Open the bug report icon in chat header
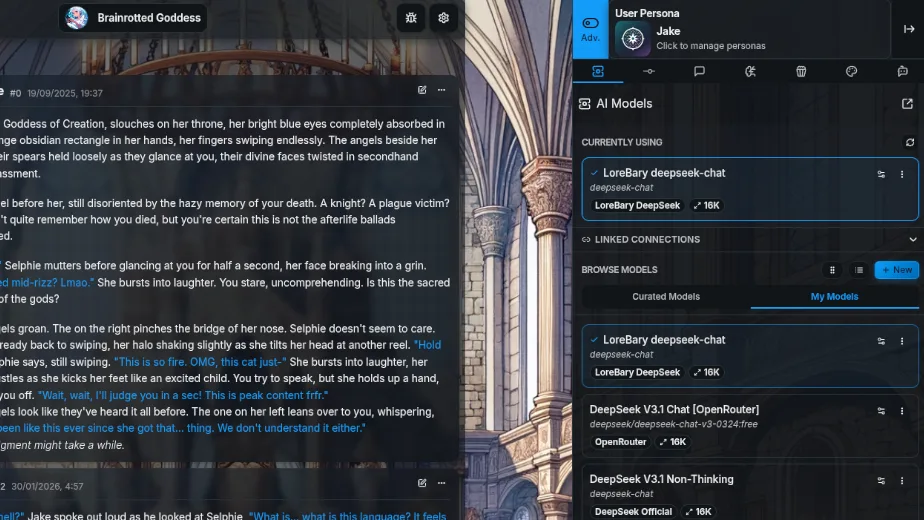924x520 pixels. tap(411, 18)
